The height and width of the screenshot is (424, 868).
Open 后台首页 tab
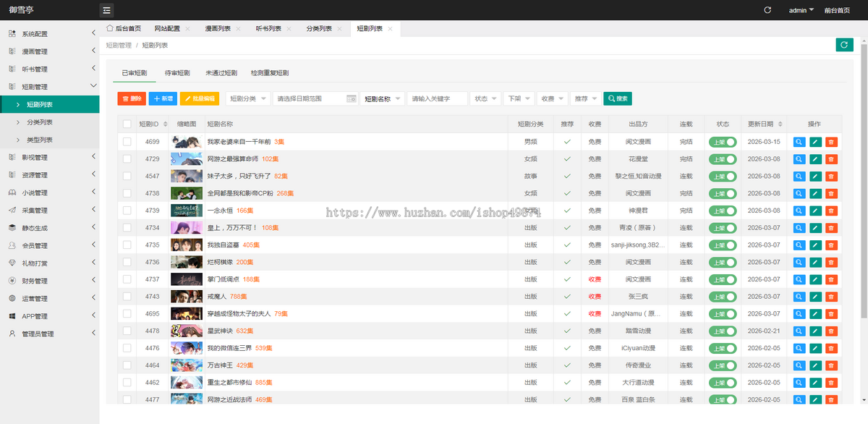pyautogui.click(x=124, y=29)
